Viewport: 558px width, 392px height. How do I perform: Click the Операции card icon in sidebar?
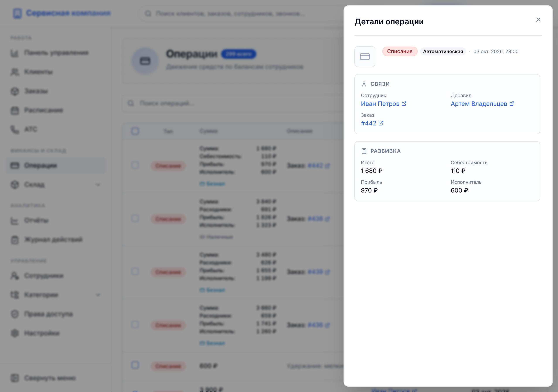point(15,166)
